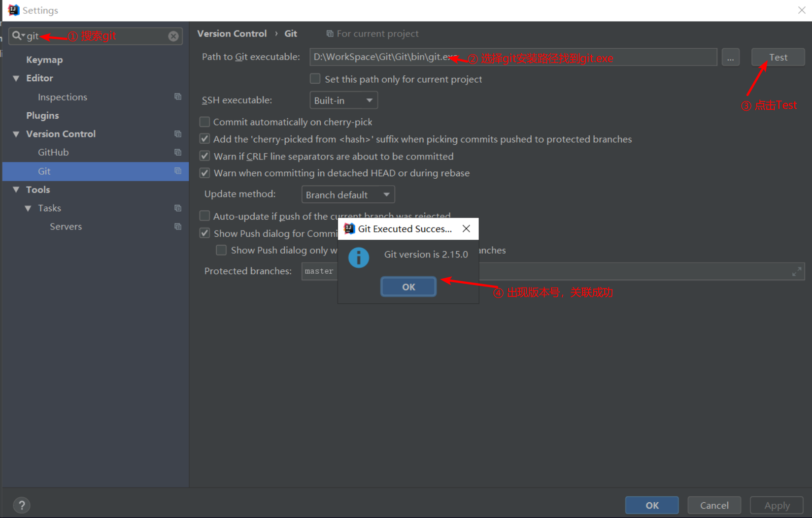Open help via the question mark icon
Screen dimensions: 812x518
tap(21, 505)
